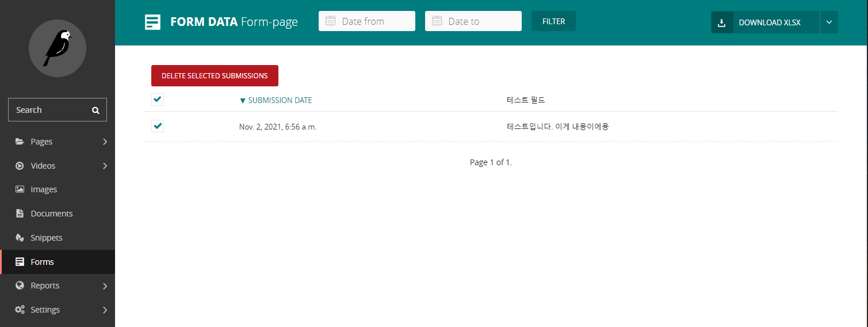This screenshot has width=868, height=327.
Task: Focus the Date to field
Action: (473, 21)
